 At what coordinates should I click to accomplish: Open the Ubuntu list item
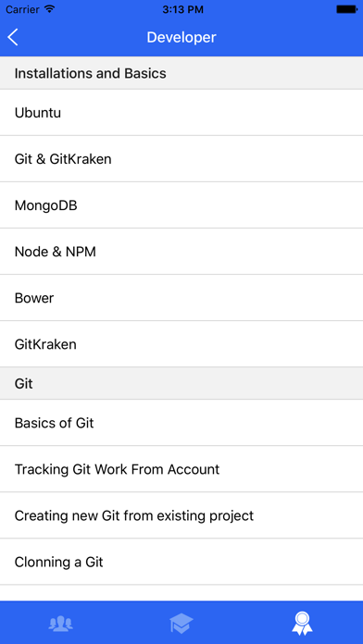click(181, 113)
